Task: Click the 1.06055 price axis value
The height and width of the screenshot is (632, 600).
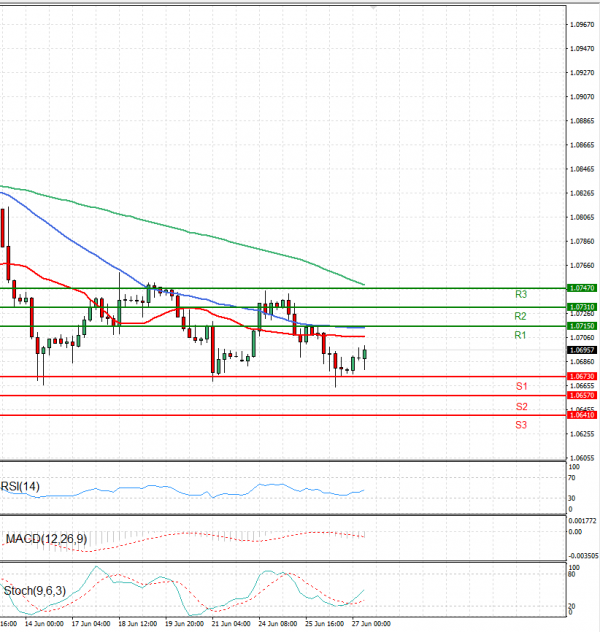Action: tap(582, 458)
